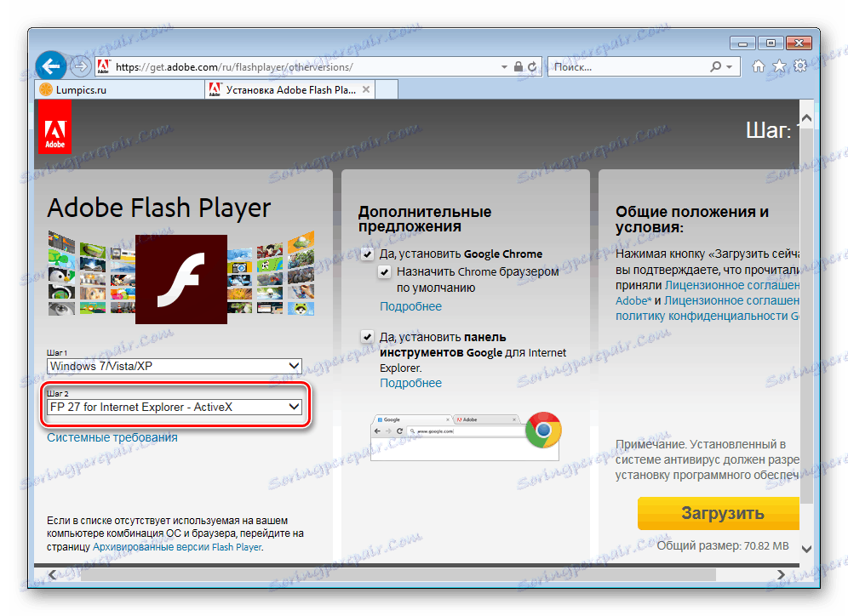Open the Лицензионное соглашение Adobe link
The height and width of the screenshot is (616, 848).
click(x=708, y=293)
